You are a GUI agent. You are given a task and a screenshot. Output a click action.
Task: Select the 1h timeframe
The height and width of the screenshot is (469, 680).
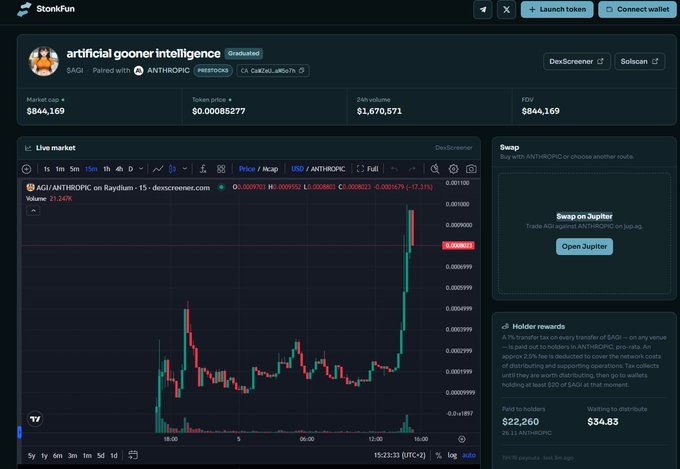[107, 169]
